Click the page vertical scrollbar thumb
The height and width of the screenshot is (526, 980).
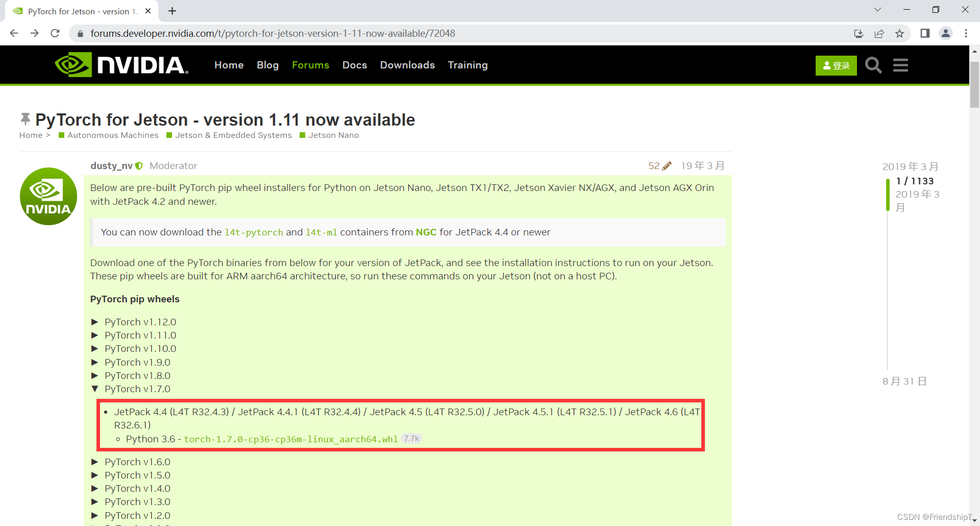pyautogui.click(x=974, y=84)
